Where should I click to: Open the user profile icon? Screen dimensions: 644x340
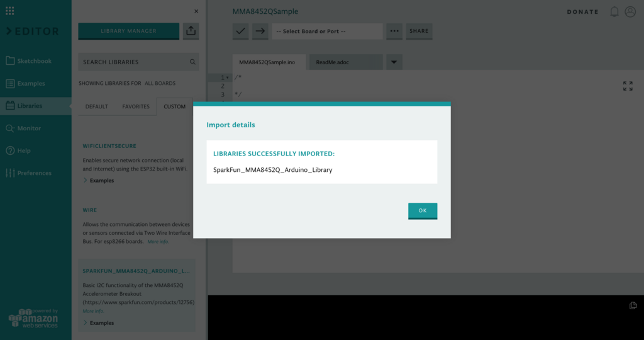click(x=630, y=11)
